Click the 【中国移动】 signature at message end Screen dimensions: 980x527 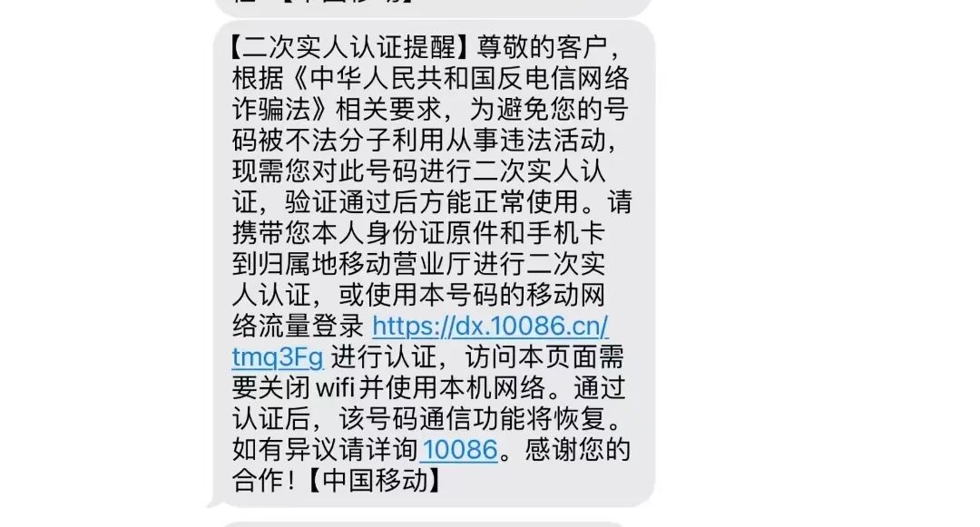pyautogui.click(x=375, y=481)
